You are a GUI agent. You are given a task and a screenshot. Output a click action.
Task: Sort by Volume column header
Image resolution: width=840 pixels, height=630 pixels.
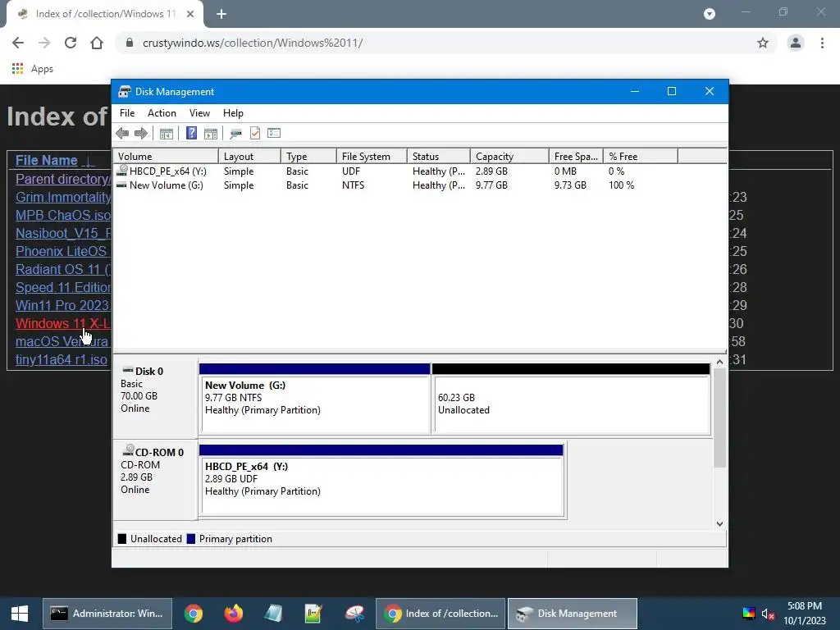pyautogui.click(x=166, y=157)
